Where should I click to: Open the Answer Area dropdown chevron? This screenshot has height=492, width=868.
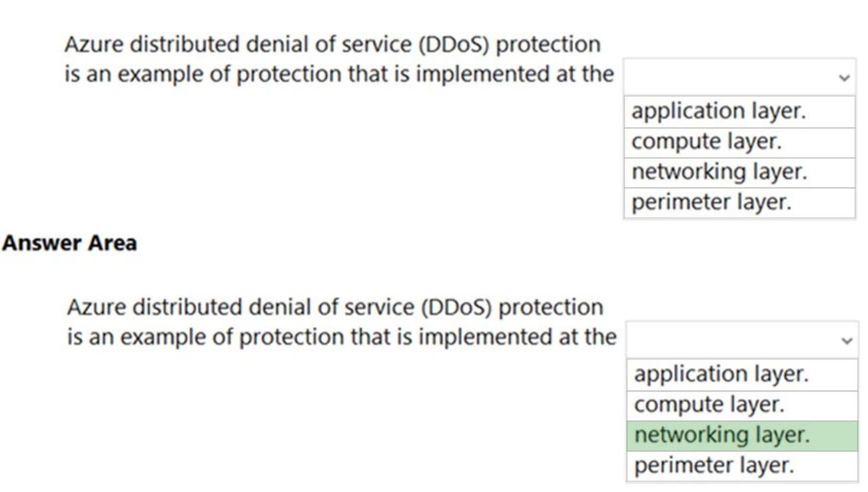[x=847, y=341]
